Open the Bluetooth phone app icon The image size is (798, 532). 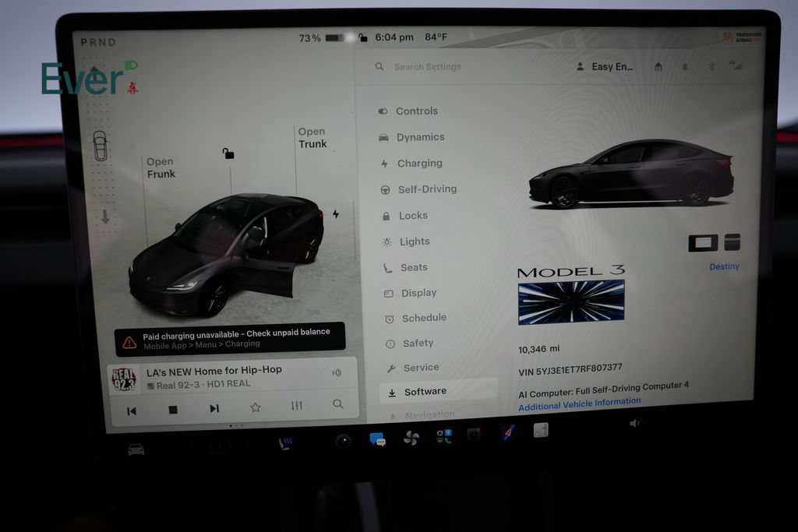point(443,436)
